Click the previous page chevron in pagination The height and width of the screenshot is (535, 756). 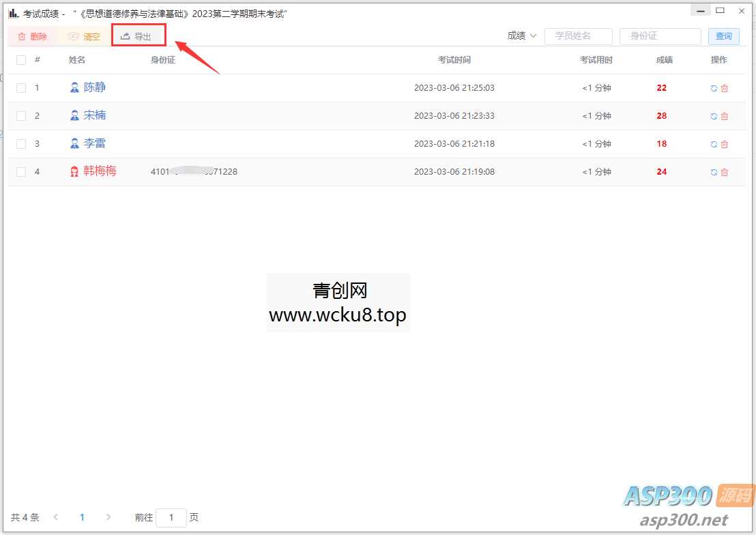coord(56,518)
